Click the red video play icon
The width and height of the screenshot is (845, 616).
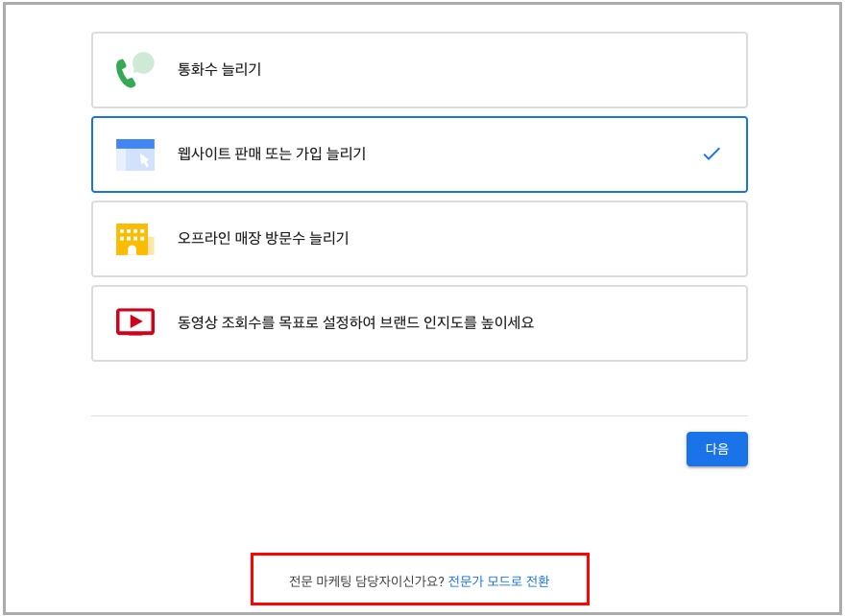(135, 322)
